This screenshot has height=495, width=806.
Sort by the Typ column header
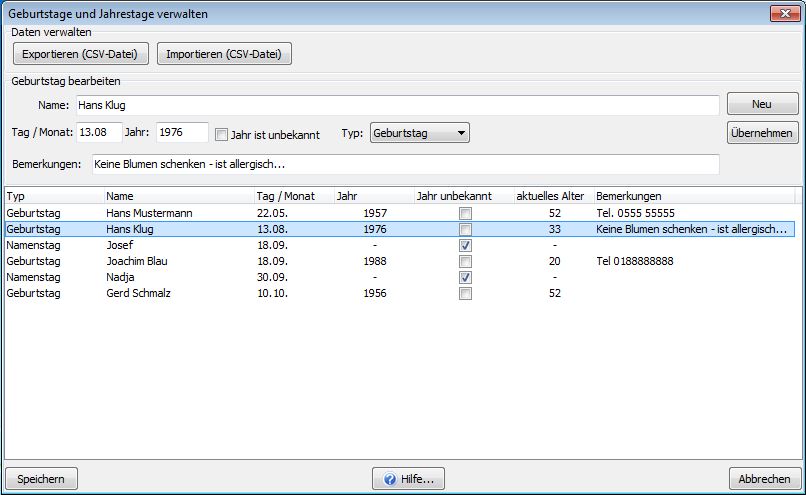tap(54, 196)
